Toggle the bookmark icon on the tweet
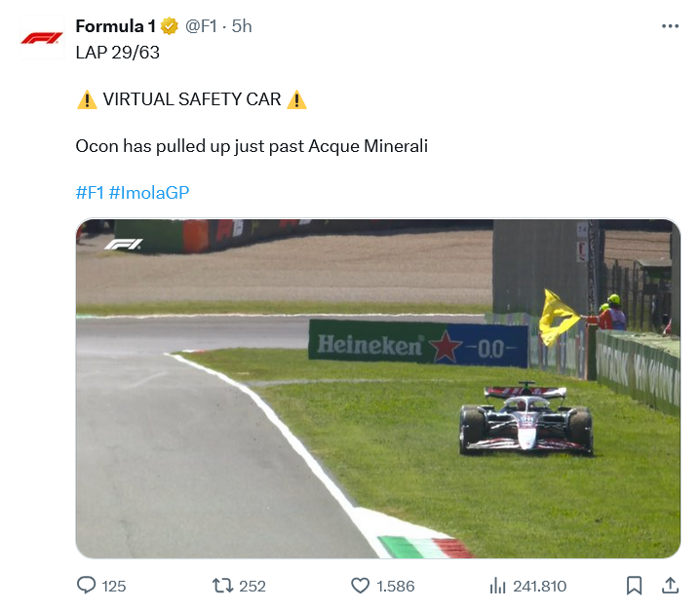Screen dimensions: 700x610 pyautogui.click(x=634, y=586)
